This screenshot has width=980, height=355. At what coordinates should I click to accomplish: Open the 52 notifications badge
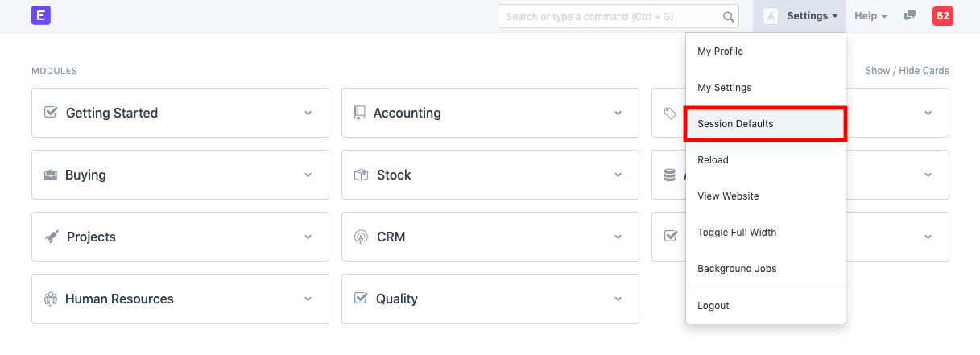942,16
